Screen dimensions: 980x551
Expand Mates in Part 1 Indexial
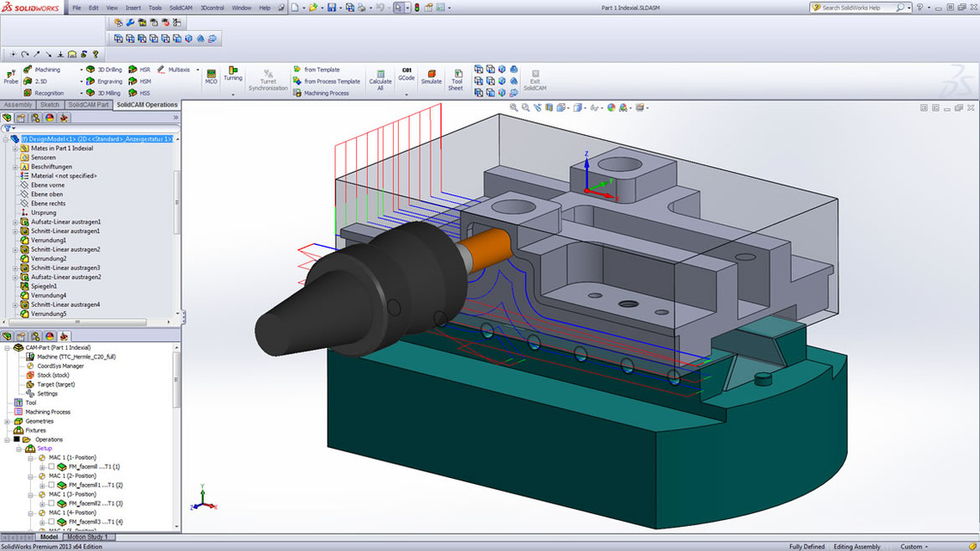click(x=15, y=148)
